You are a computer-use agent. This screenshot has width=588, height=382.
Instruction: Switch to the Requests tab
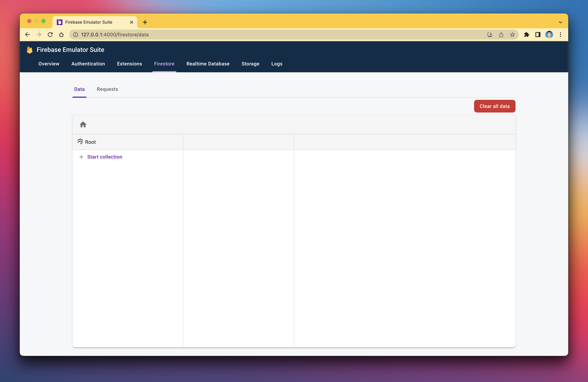pyautogui.click(x=107, y=89)
